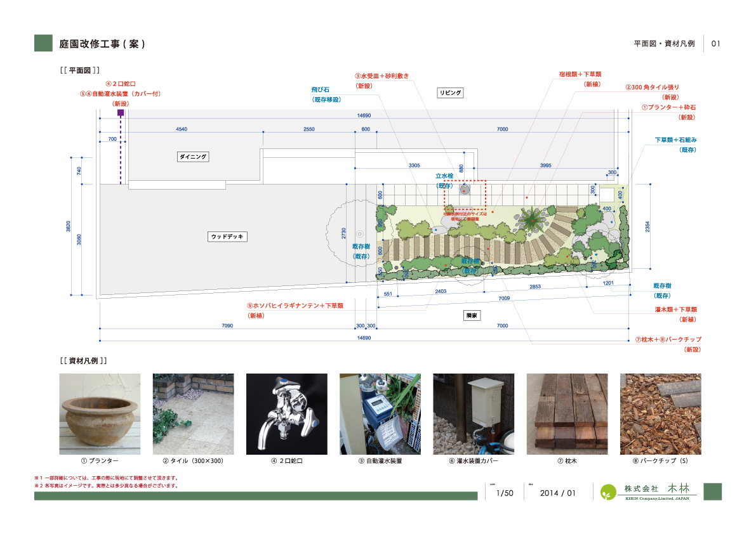Click the dashed red rectangle around standpipe

[465, 195]
